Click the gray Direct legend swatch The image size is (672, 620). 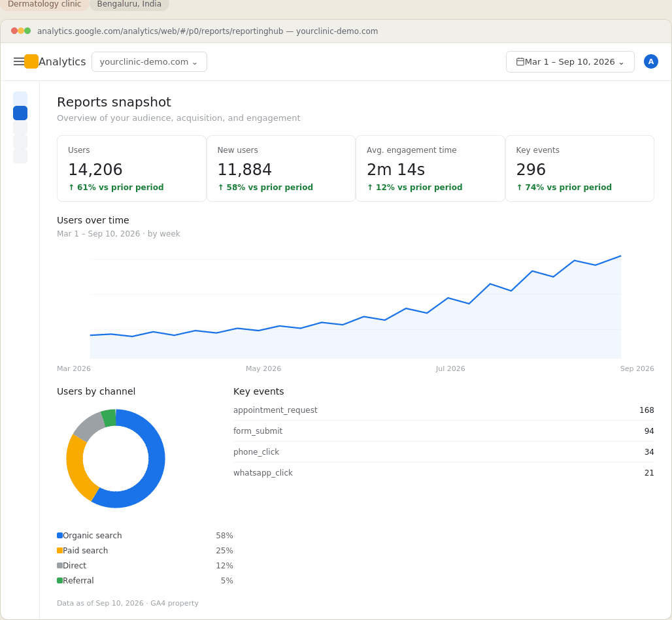[59, 566]
